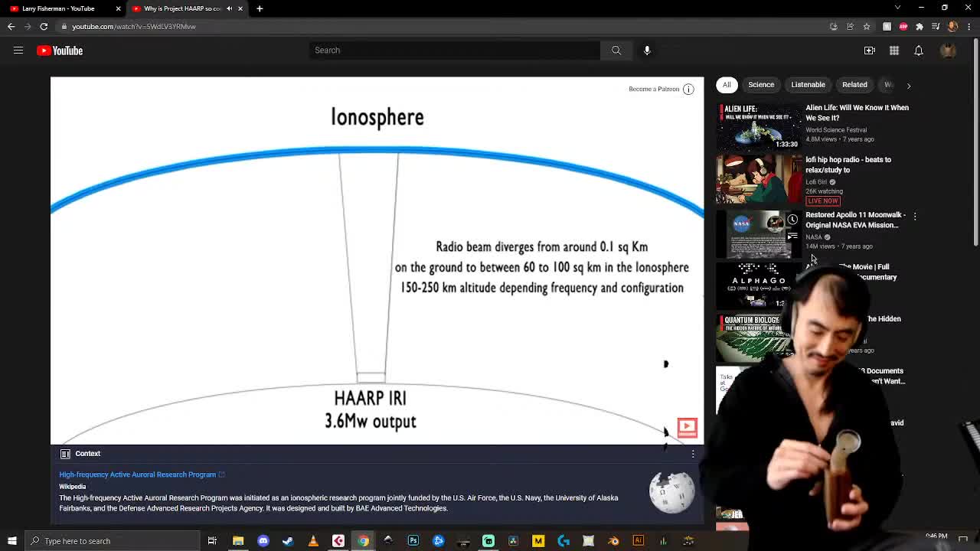Open the Context panel options menu
The width and height of the screenshot is (980, 551).
pyautogui.click(x=693, y=454)
